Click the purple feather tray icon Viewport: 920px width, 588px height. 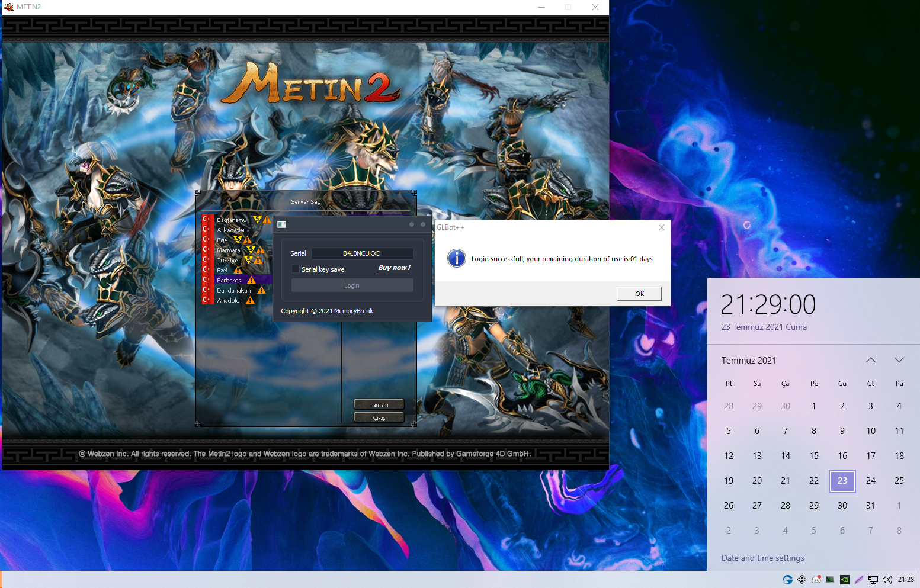coord(859,580)
